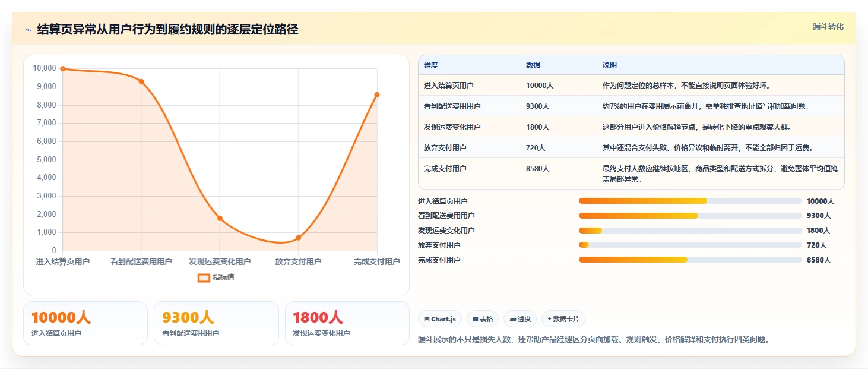Click table cell 发现运费变化用户
Viewport: 868px width, 369px height.
(452, 127)
